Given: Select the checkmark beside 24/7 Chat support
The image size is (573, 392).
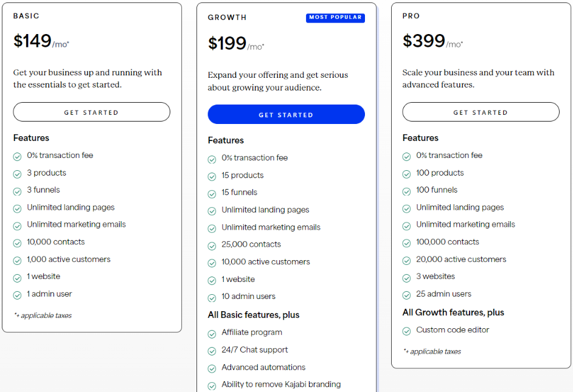Looking at the screenshot, I should [x=212, y=350].
